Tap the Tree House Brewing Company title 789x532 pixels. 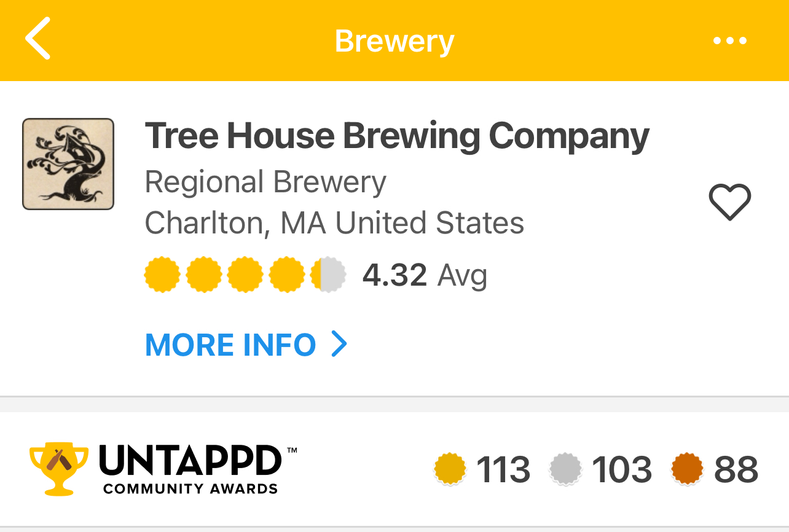pyautogui.click(x=397, y=136)
